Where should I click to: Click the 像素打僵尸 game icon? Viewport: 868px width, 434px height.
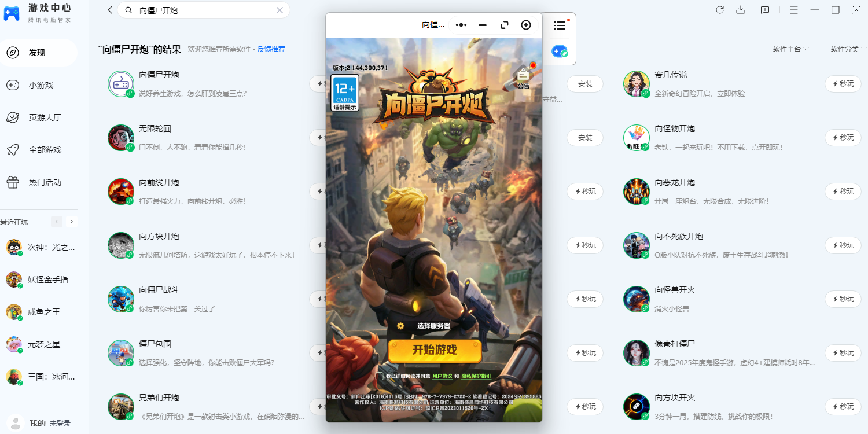tap(637, 353)
